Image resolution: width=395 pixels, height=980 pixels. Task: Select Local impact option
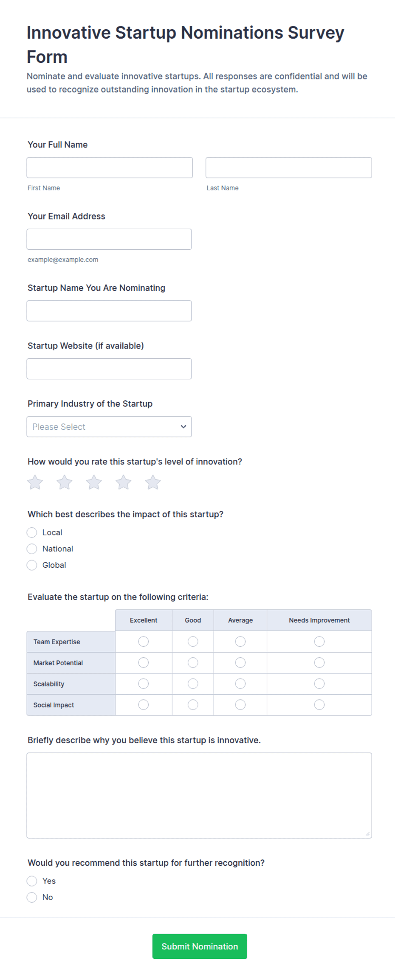click(x=32, y=532)
